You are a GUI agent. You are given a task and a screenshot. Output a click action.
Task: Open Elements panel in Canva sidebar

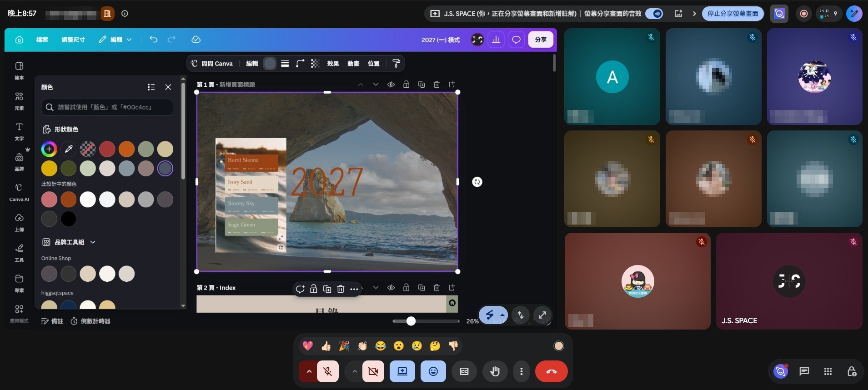pyautogui.click(x=19, y=101)
